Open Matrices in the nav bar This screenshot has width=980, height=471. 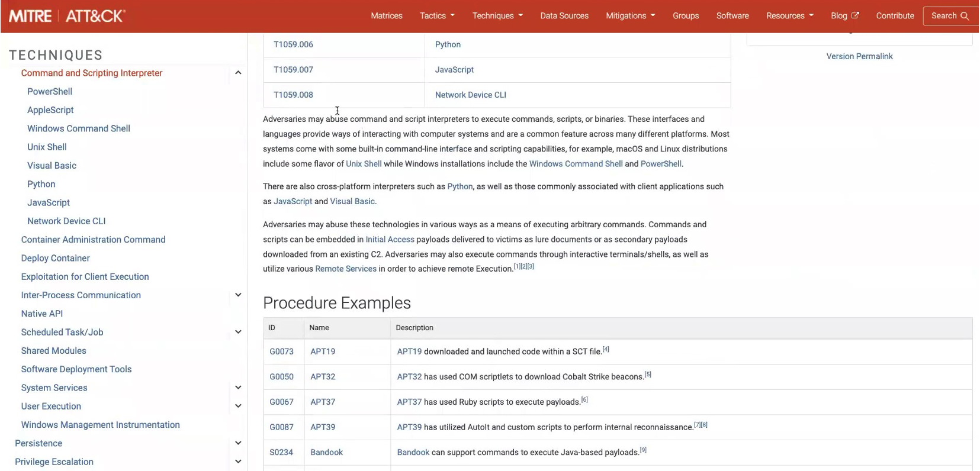pos(387,16)
